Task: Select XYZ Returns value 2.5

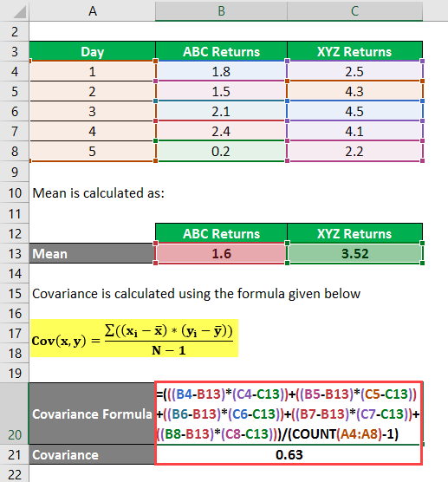Action: 355,71
